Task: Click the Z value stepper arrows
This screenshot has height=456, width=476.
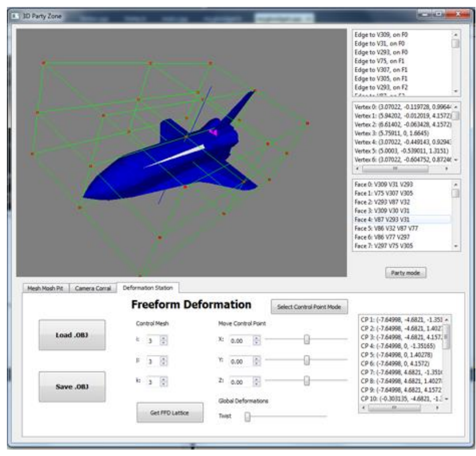Action: (x=257, y=381)
